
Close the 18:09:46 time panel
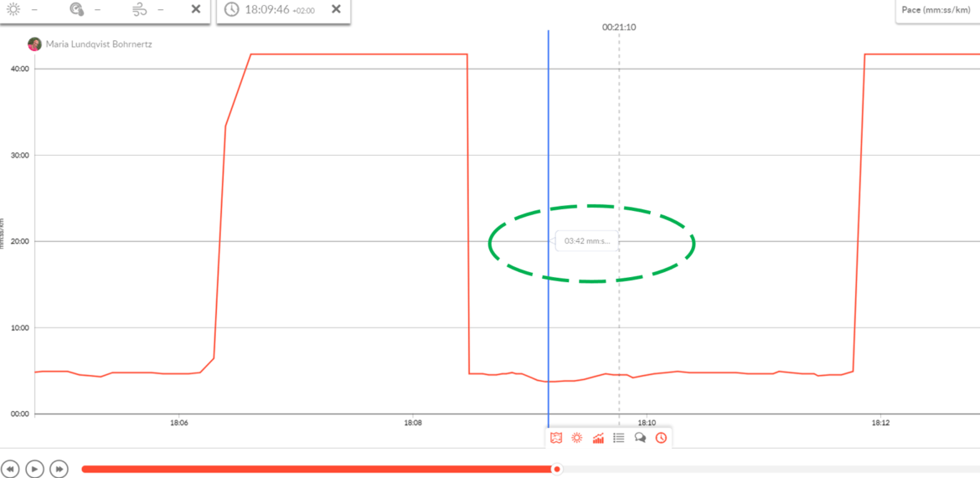pos(336,9)
